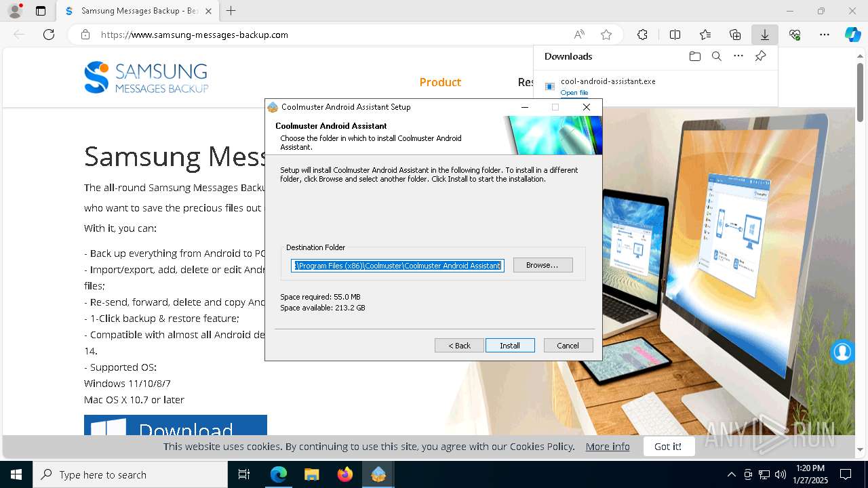Click Coolmuster installer taskbar icon
Image resolution: width=868 pixels, height=488 pixels.
click(x=378, y=474)
